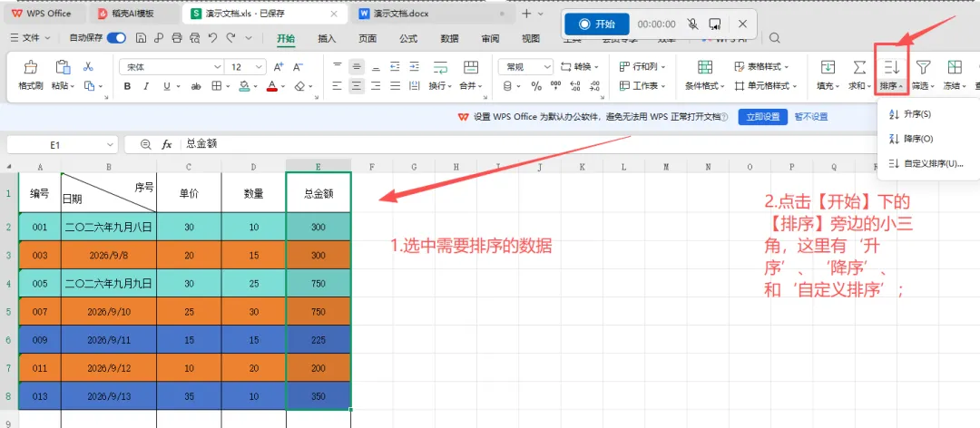Open the 宋体 font name dropdown
The height and width of the screenshot is (428, 980).
(x=171, y=67)
